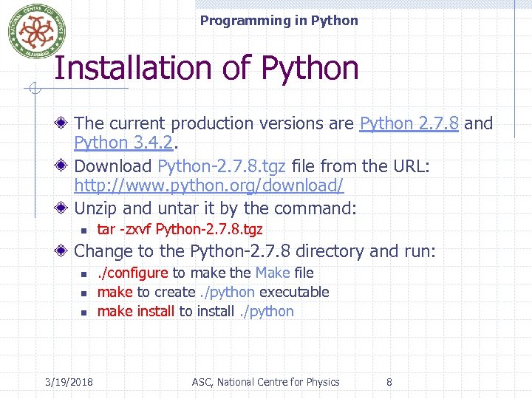The image size is (532, 399).
Task: Click 'Unzip and untar it by the command:' line
Action: 215,208
